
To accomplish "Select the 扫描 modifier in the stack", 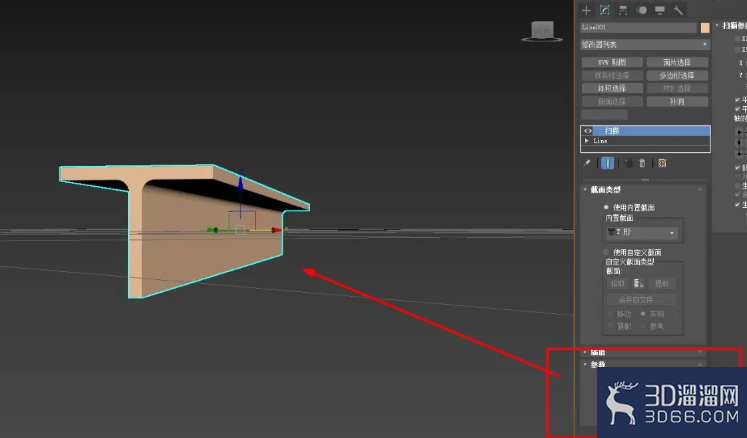I will (x=645, y=131).
